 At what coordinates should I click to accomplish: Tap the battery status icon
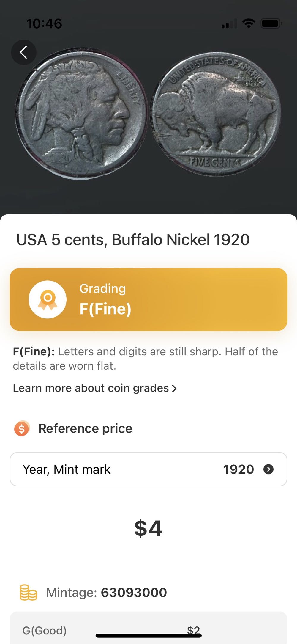click(x=271, y=23)
